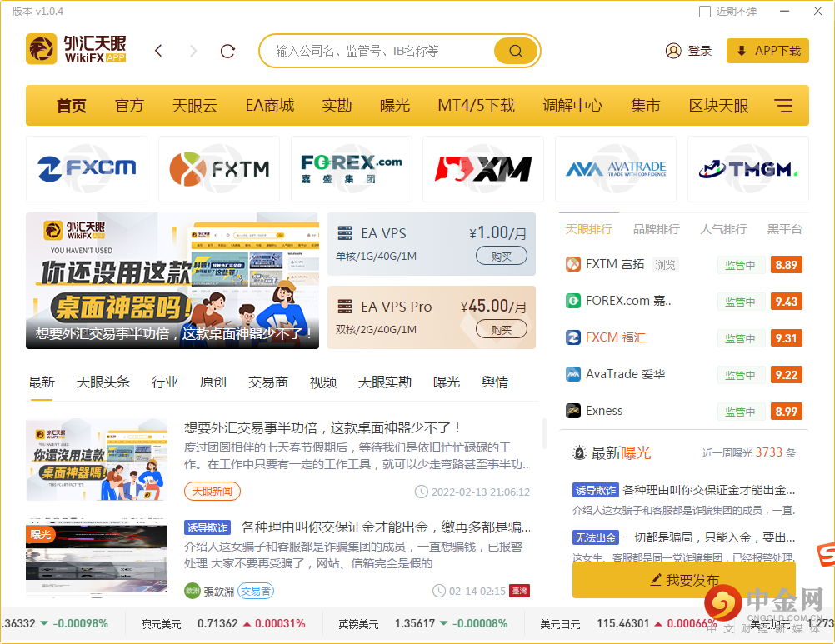Open the FOREX.com broker logo card
Screen dimensions: 835x644
352,169
